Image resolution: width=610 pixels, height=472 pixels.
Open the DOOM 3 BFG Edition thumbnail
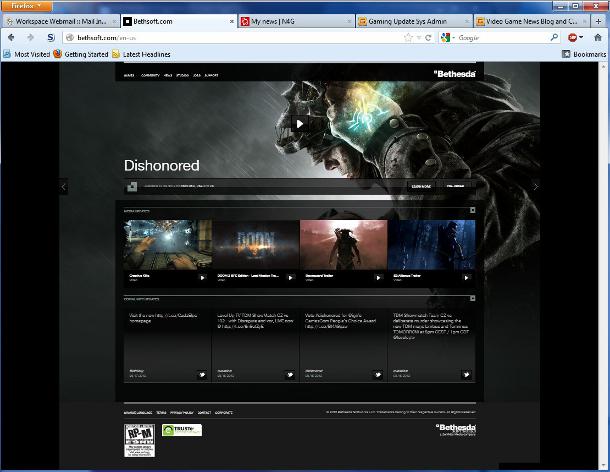[256, 245]
